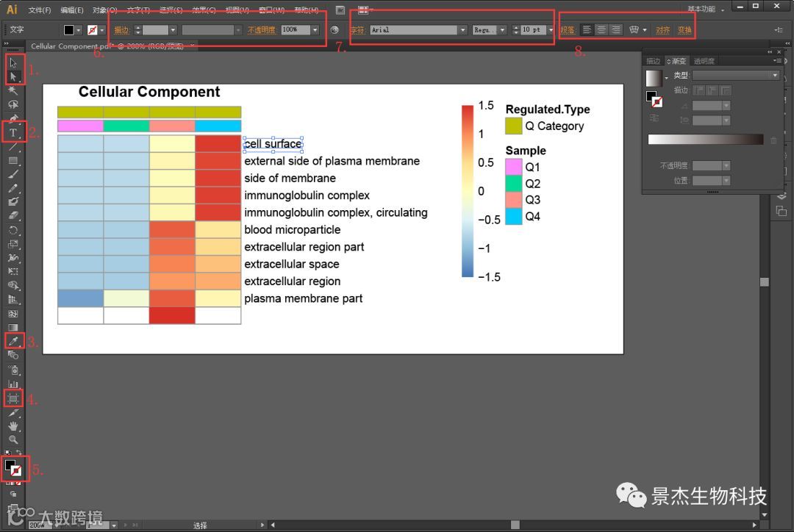794x532 pixels.
Task: Select the Lasso tool
Action: click(13, 104)
